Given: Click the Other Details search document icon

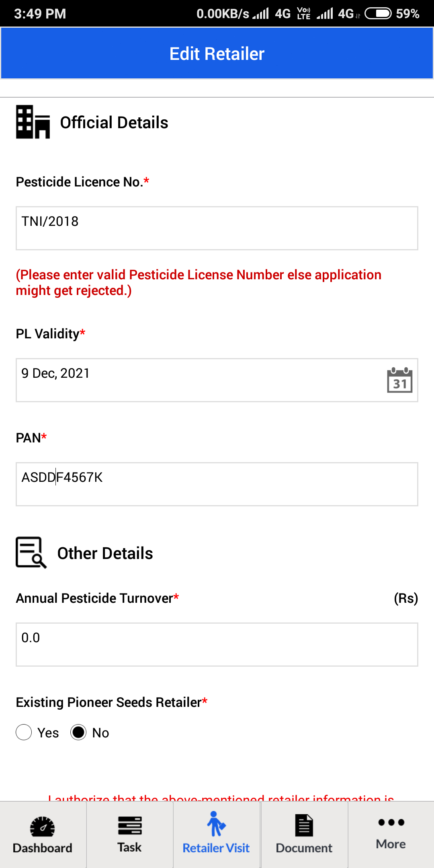Looking at the screenshot, I should 31,553.
